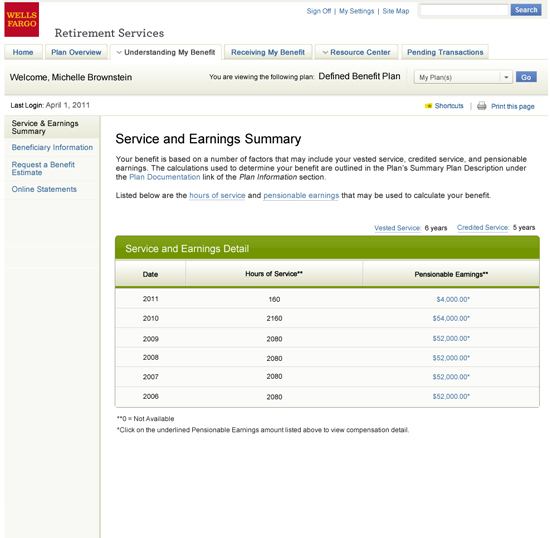The width and height of the screenshot is (550, 538).
Task: Open Pending Transactions tab
Action: pyautogui.click(x=445, y=52)
